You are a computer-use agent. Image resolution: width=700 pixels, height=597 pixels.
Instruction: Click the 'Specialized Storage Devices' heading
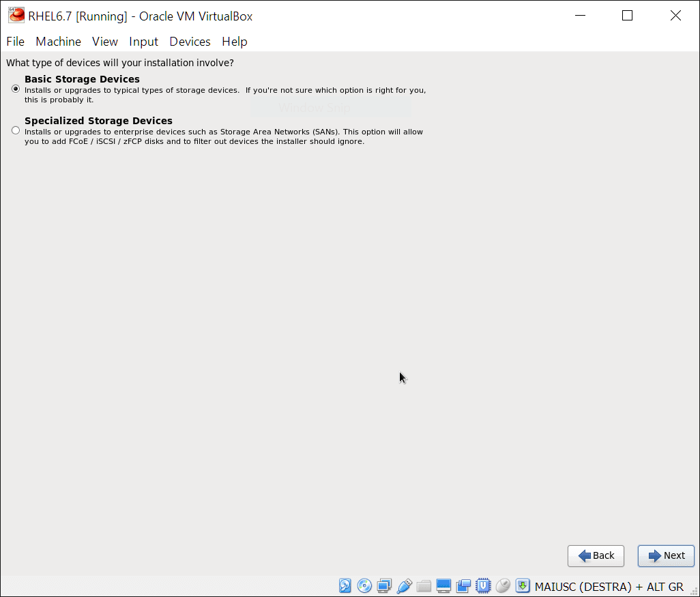pyautogui.click(x=99, y=121)
